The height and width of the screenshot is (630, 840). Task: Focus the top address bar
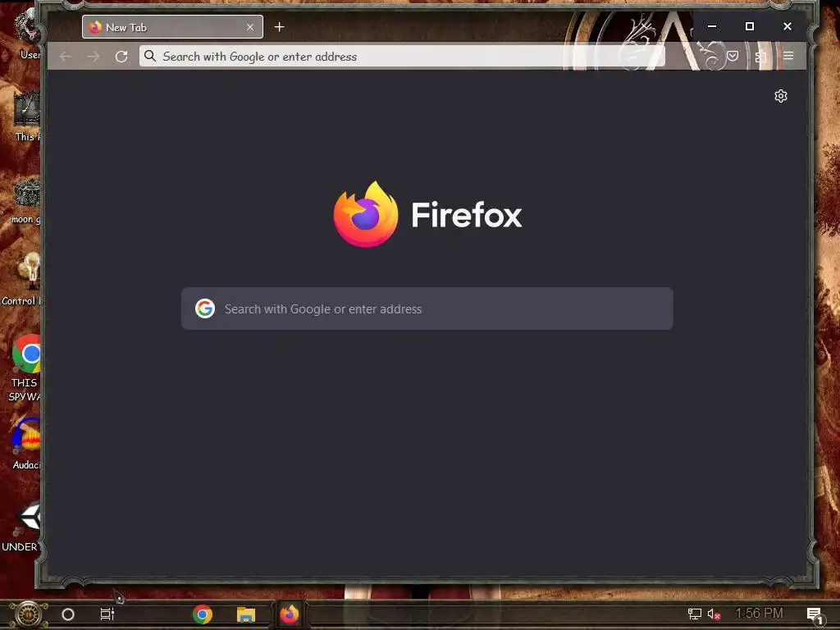point(402,57)
